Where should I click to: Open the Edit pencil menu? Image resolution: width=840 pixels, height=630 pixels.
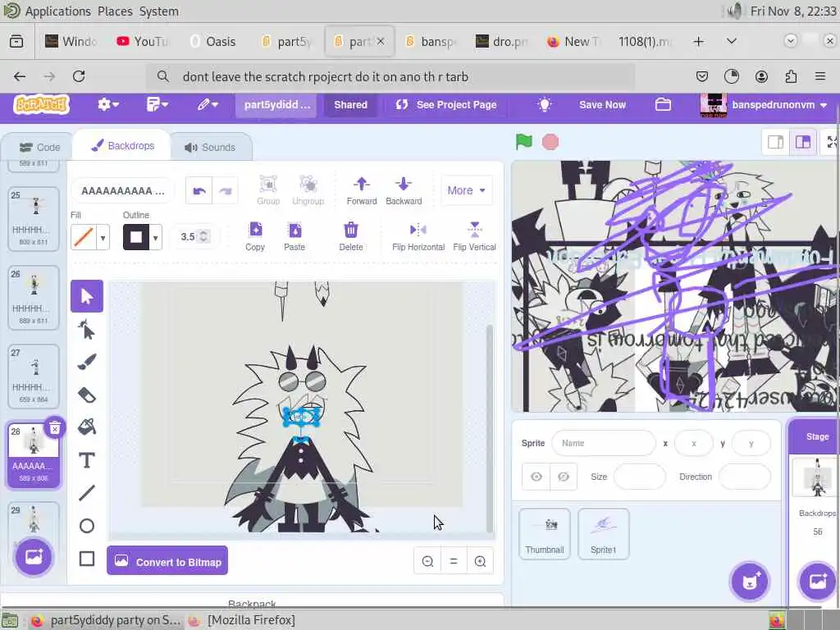tap(208, 104)
